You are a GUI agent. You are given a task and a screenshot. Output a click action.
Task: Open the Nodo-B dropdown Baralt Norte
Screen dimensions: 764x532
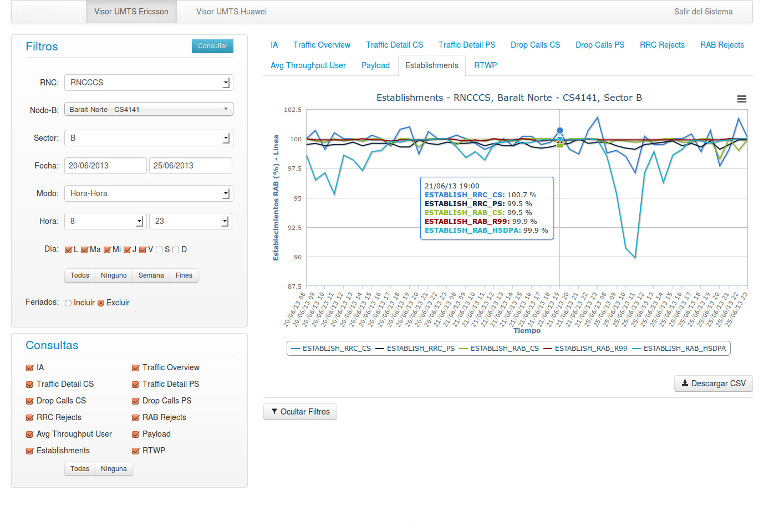coord(149,109)
